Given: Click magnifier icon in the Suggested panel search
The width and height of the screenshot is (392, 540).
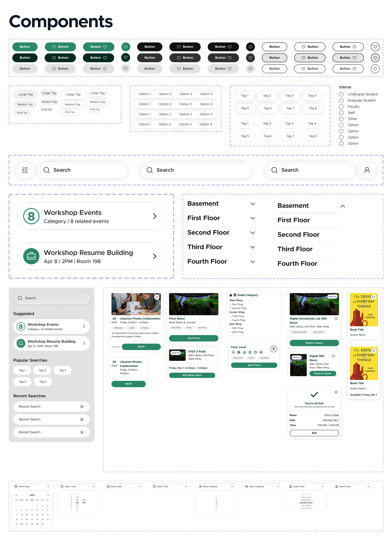Looking at the screenshot, I should click(20, 298).
